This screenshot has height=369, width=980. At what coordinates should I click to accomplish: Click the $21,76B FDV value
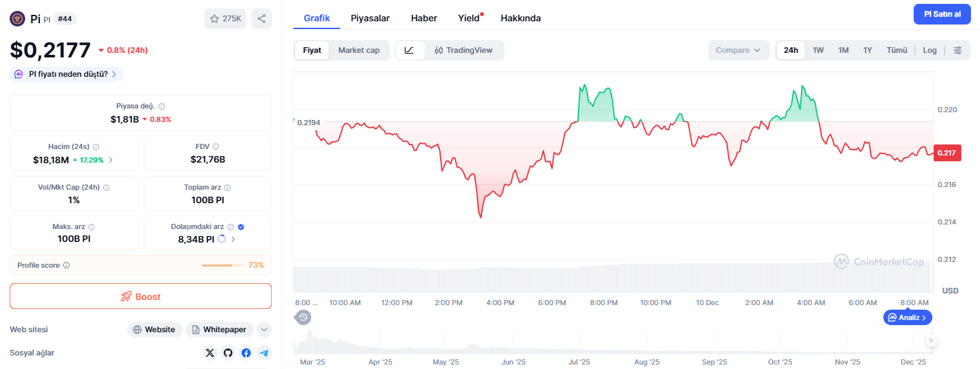pos(207,159)
